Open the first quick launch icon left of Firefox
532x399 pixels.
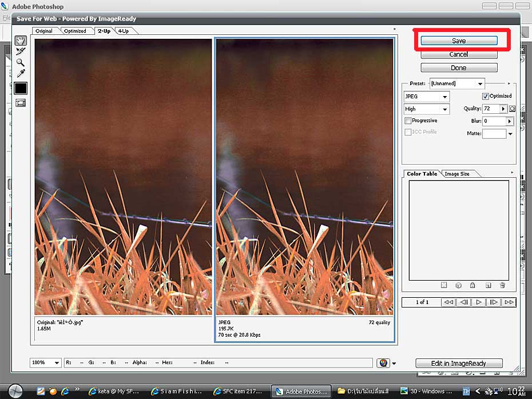click(41, 391)
